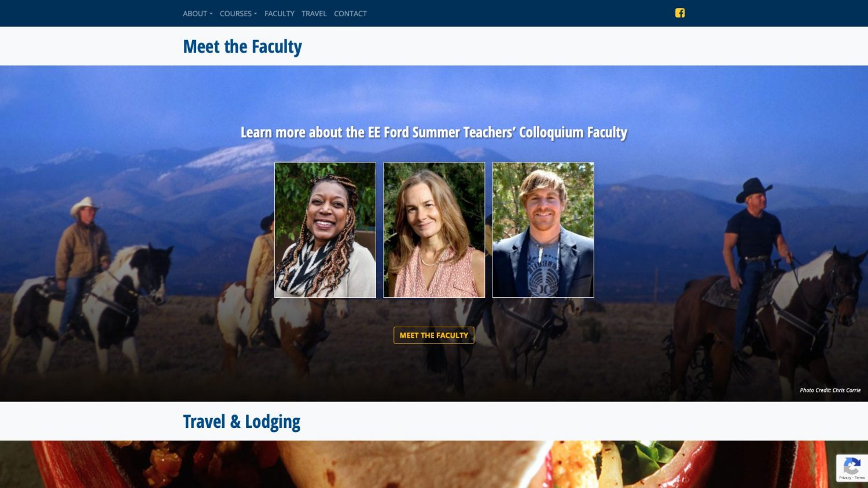
Task: Click the food banner image below Travel & Lodging
Action: [x=434, y=464]
